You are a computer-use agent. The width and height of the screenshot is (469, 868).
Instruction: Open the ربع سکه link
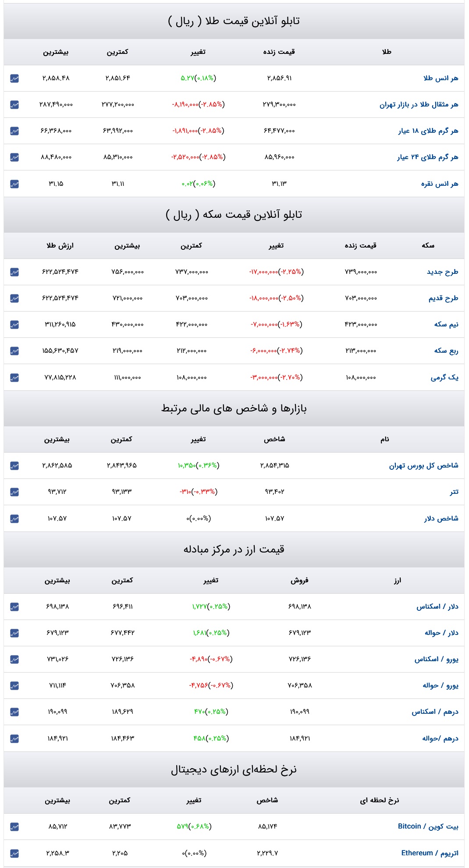(x=446, y=351)
